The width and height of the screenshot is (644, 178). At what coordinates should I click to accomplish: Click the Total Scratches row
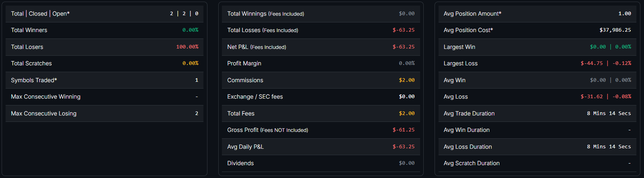(105, 63)
